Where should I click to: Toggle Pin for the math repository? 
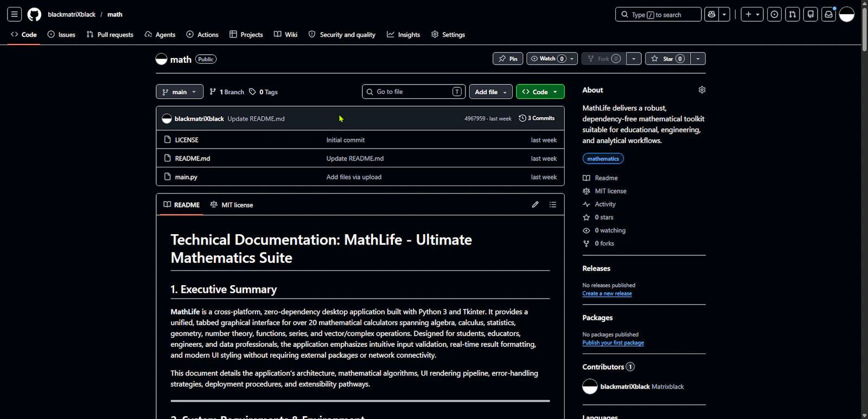508,59
